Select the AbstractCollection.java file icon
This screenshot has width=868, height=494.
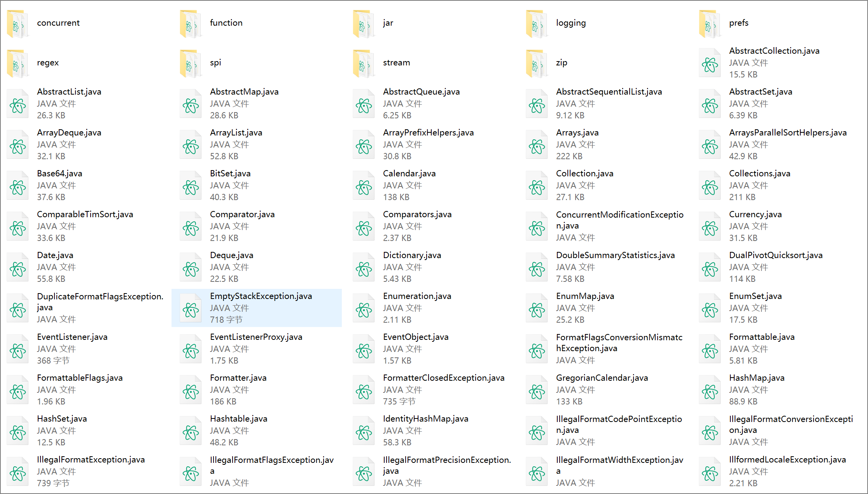tap(710, 63)
